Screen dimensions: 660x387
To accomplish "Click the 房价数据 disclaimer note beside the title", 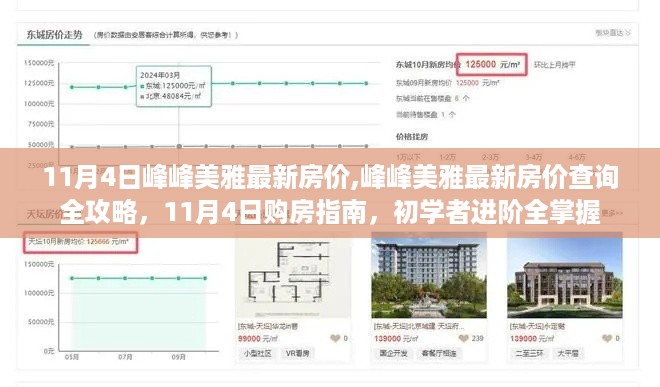I will pos(165,35).
